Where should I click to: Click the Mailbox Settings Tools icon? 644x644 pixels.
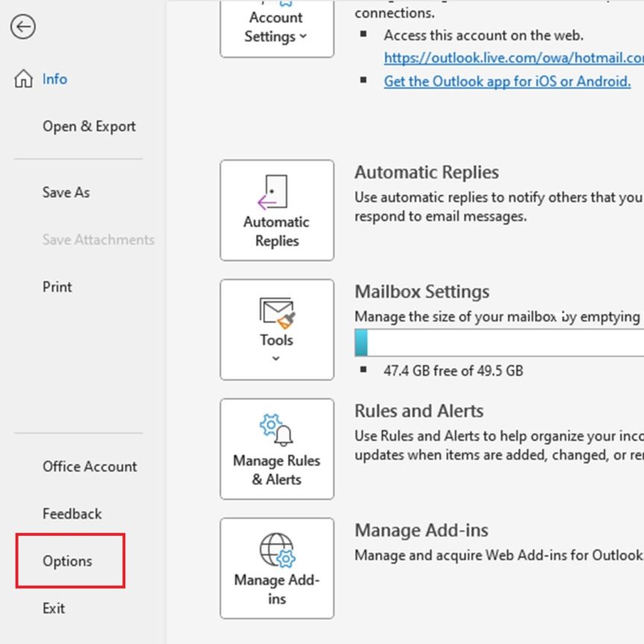(x=277, y=313)
